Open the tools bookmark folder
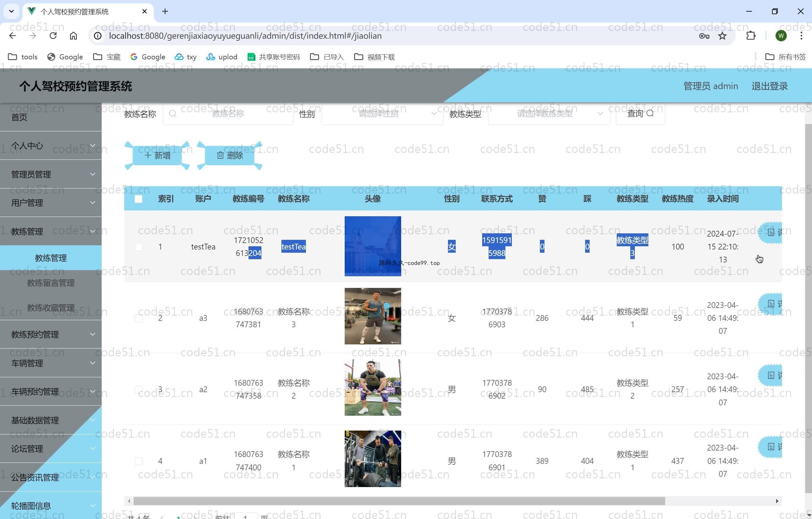This screenshot has height=519, width=812. [23, 57]
